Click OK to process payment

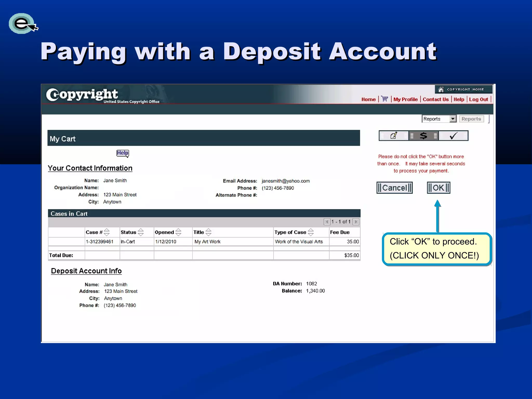[x=438, y=188]
